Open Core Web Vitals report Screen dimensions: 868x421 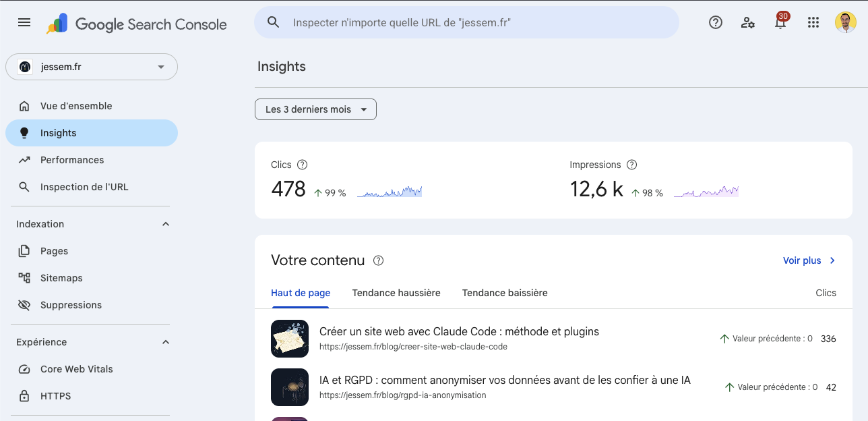92,369
